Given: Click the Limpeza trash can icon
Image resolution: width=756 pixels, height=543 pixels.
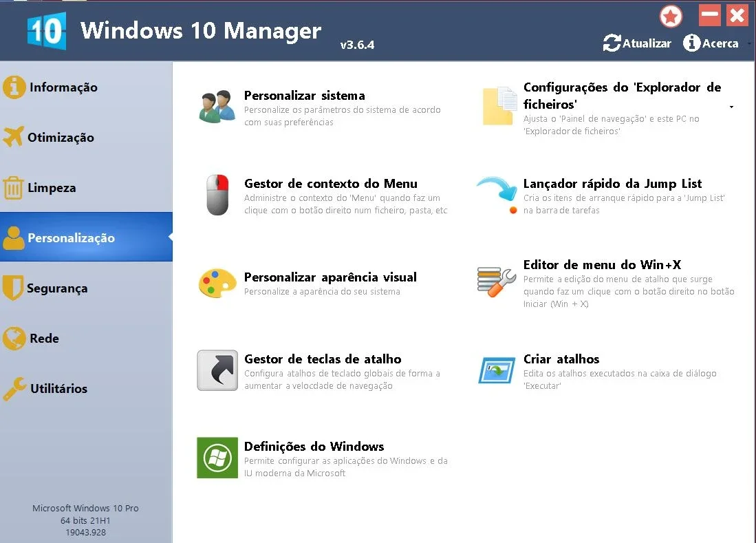Looking at the screenshot, I should click(x=13, y=188).
